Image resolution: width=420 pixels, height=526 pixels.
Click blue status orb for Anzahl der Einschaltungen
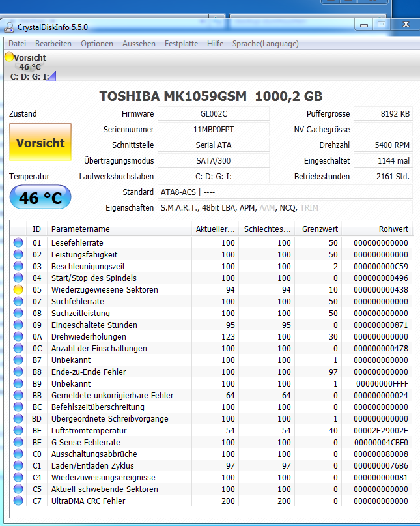tap(18, 348)
